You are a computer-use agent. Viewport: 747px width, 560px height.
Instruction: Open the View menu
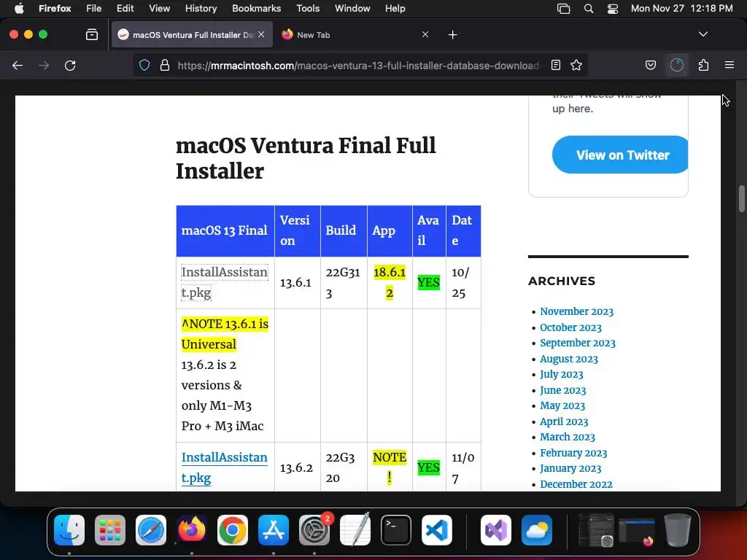160,8
